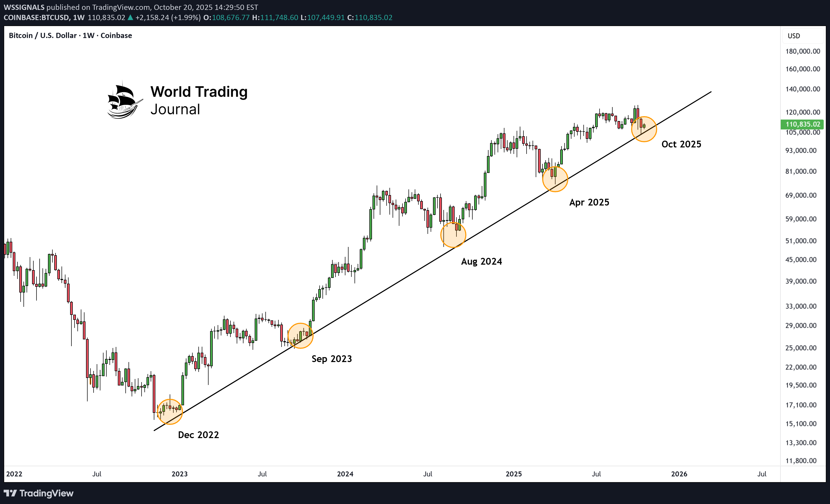The image size is (830, 504).
Task: Select the 2026 label on the time axis
Action: (679, 474)
